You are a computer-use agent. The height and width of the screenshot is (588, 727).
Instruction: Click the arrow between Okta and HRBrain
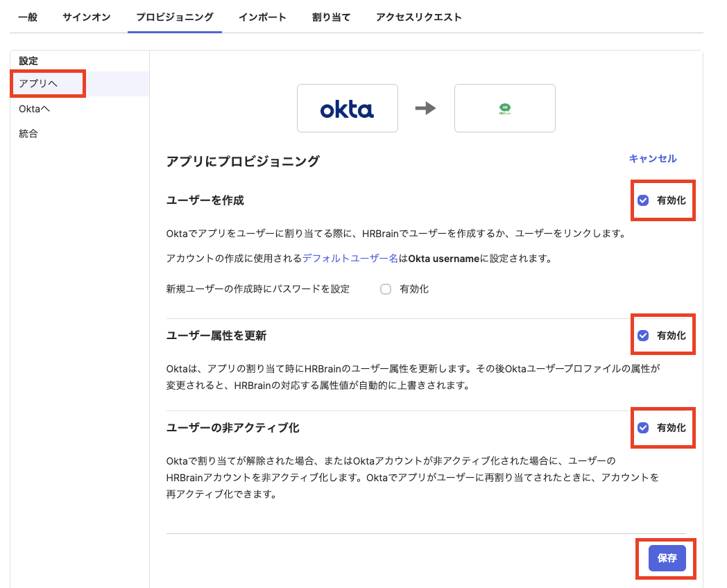[425, 108]
